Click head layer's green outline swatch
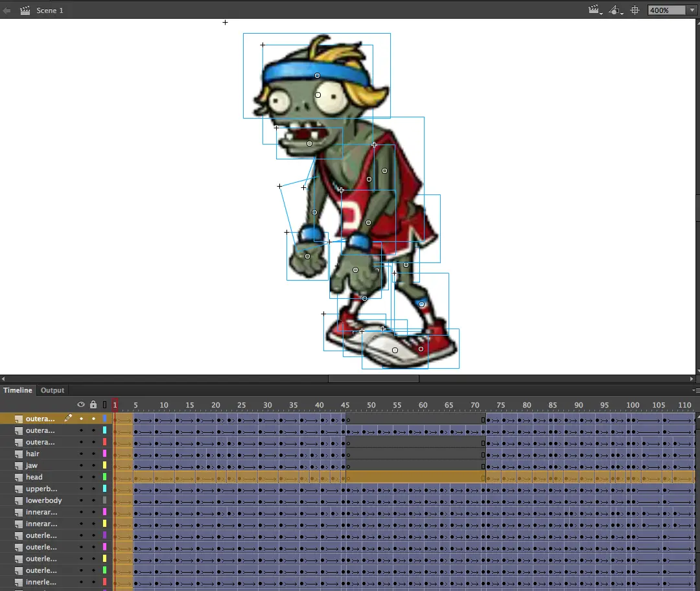This screenshot has width=700, height=591. [104, 477]
